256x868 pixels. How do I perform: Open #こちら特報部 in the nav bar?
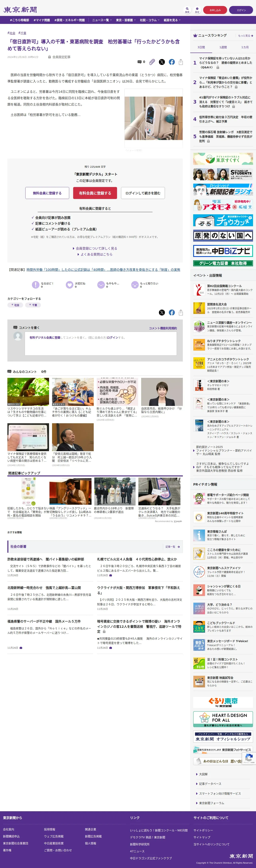[x=20, y=20]
